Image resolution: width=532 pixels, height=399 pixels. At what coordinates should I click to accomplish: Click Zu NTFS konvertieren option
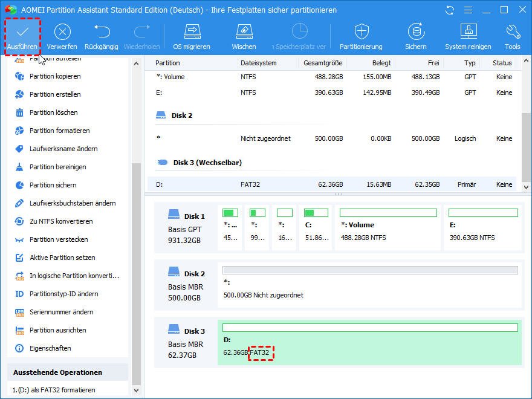(x=60, y=221)
